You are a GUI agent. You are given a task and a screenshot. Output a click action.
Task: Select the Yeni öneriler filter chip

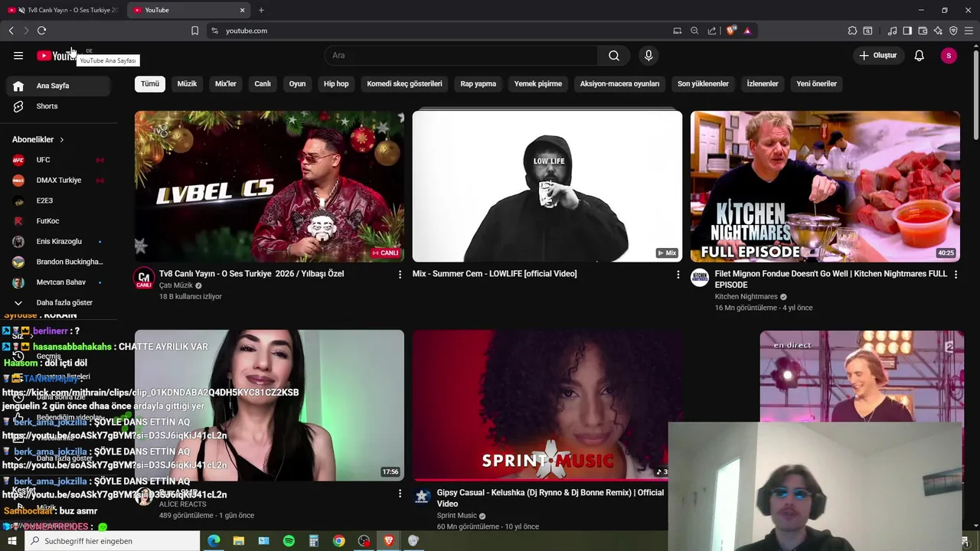[x=816, y=83]
